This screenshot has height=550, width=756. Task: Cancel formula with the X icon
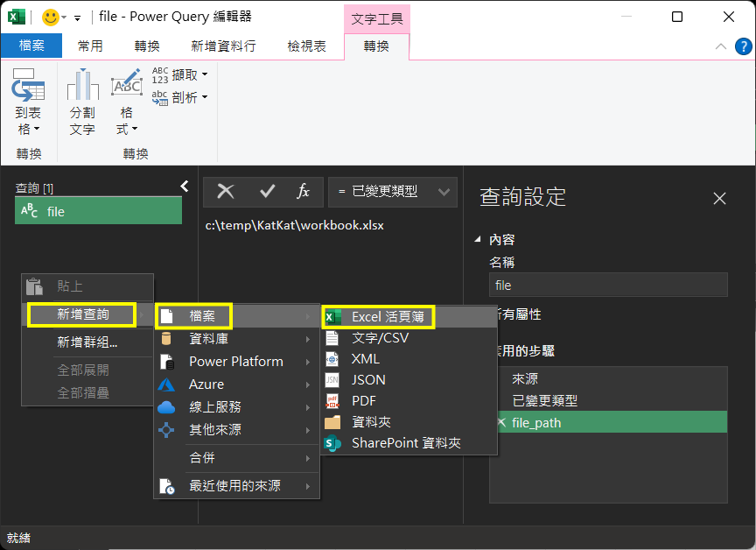[226, 192]
